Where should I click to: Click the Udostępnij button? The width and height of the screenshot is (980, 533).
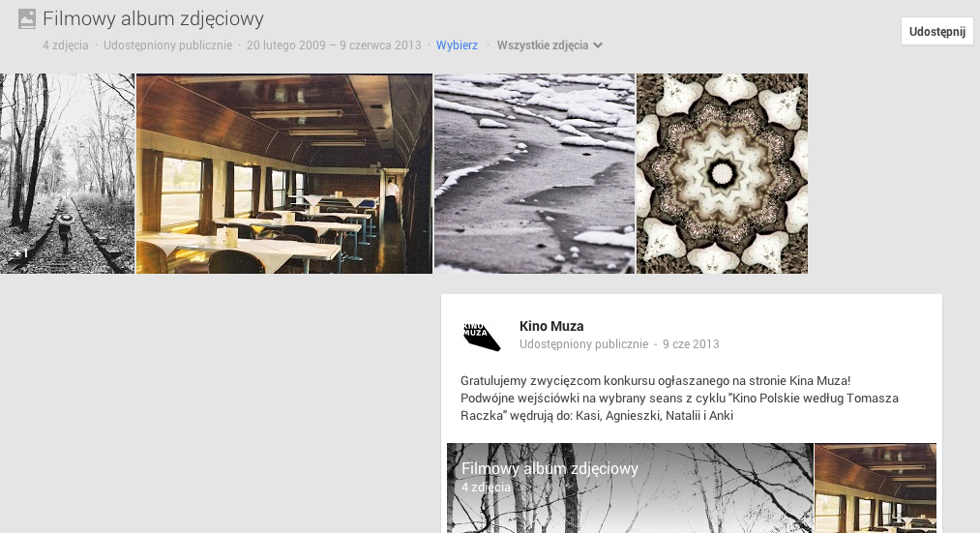[936, 31]
